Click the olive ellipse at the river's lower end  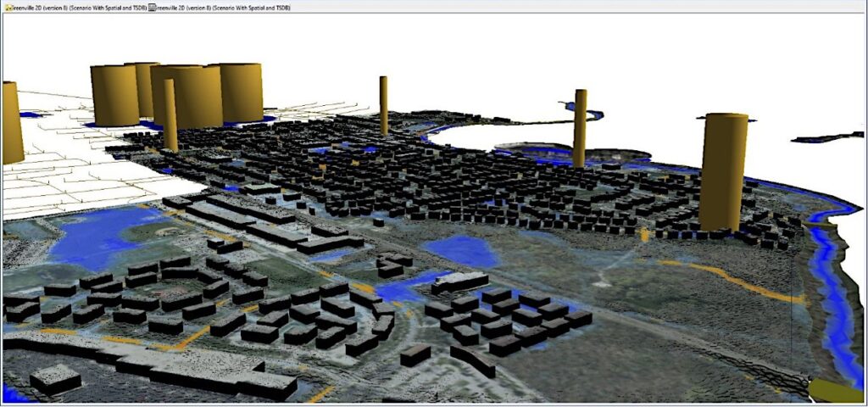tap(837, 390)
